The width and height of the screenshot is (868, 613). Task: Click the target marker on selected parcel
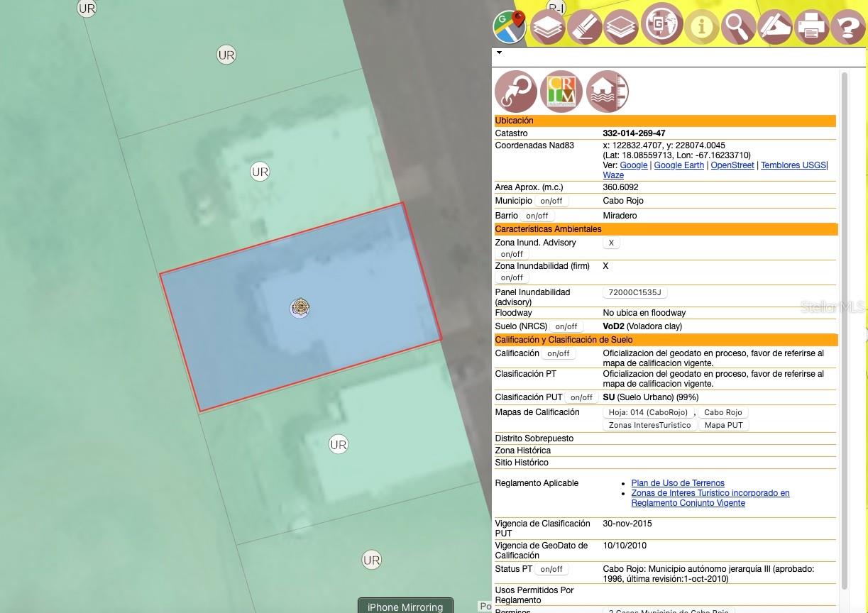300,307
